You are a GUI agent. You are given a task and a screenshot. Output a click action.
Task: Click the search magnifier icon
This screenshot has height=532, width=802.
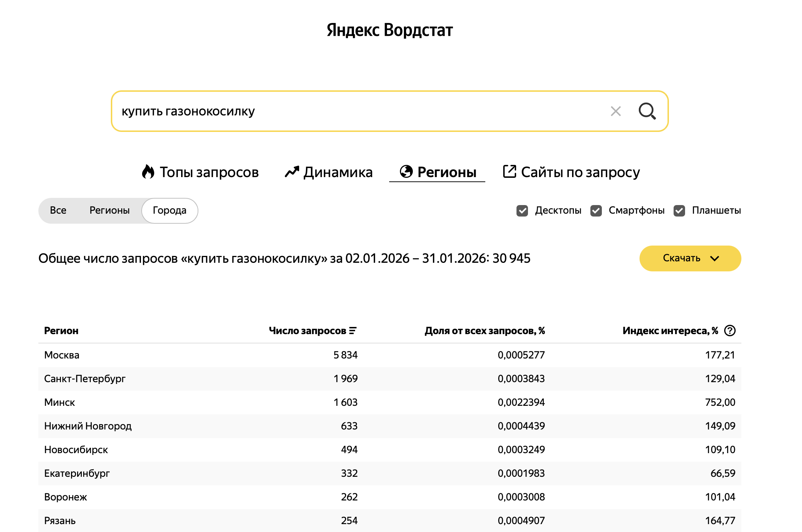tap(647, 111)
